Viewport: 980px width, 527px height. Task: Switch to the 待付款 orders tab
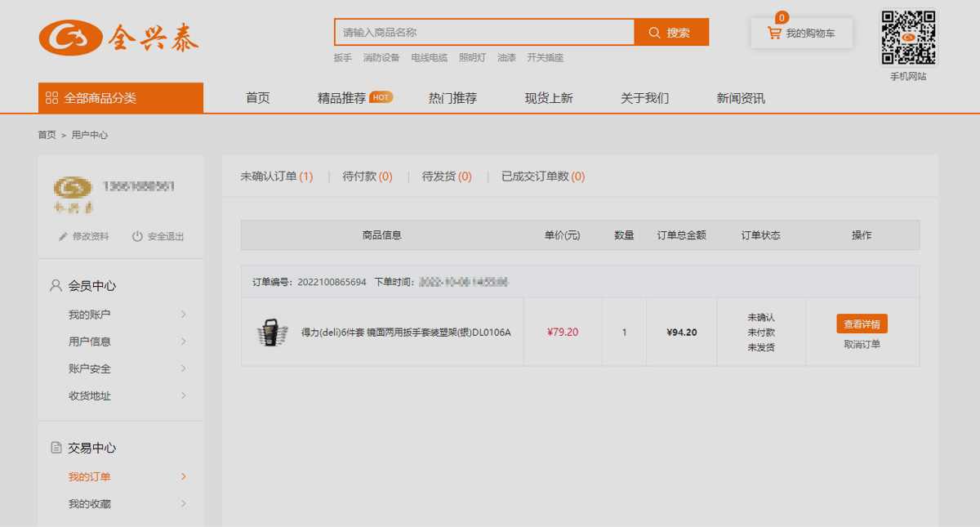pyautogui.click(x=367, y=176)
